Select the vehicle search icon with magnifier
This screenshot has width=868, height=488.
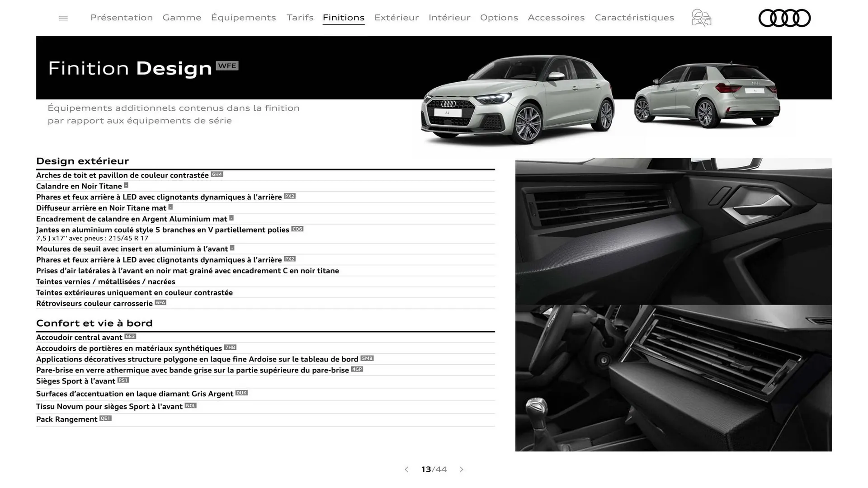pos(701,18)
